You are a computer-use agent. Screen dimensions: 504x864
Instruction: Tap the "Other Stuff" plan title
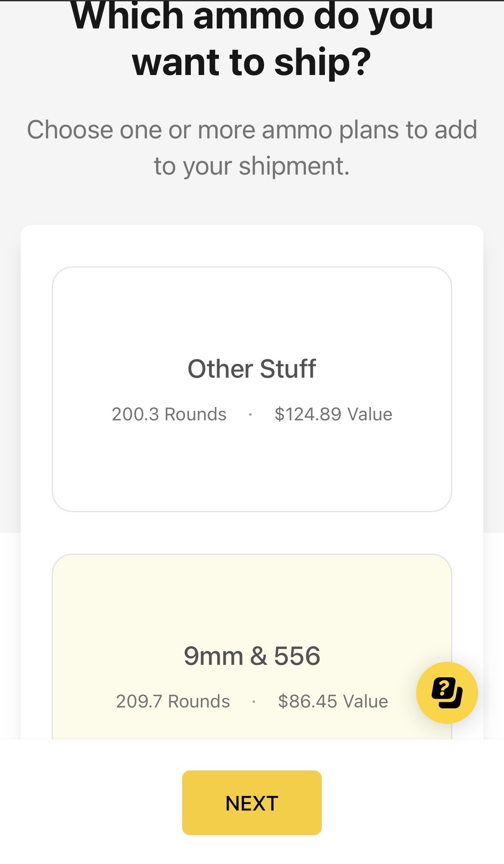[252, 369]
